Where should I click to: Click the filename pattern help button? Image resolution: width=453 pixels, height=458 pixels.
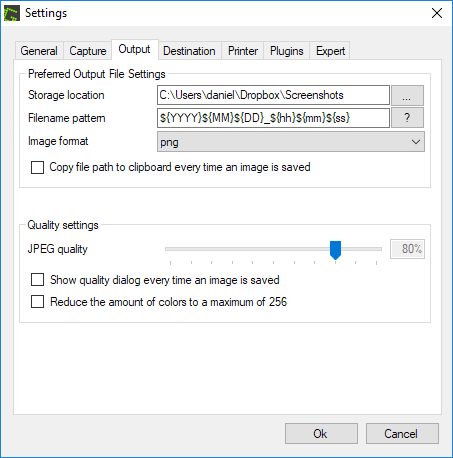click(x=407, y=118)
